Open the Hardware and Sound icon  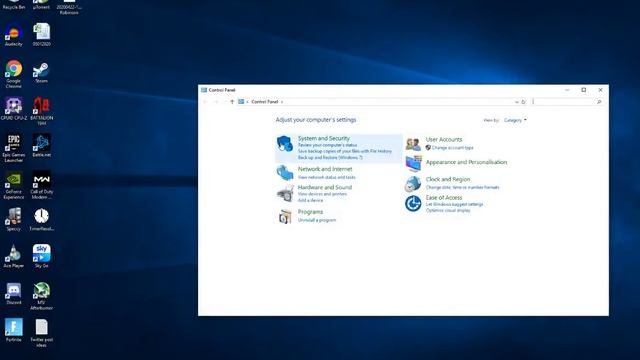(x=285, y=193)
